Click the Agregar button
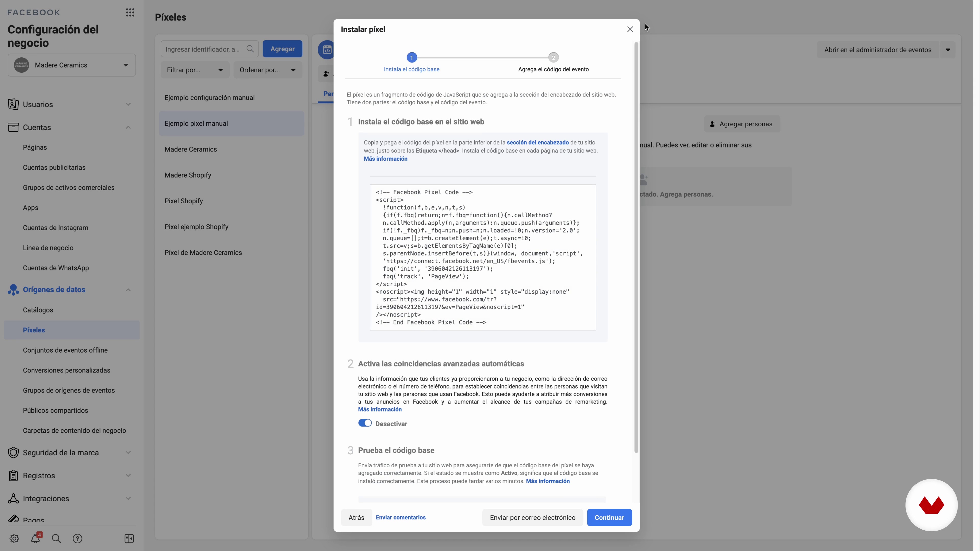The image size is (980, 551). 282,49
